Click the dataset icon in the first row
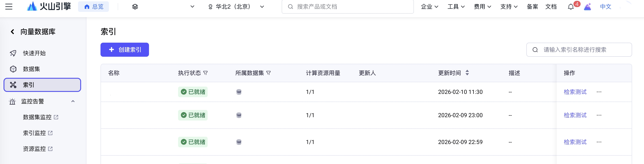The height and width of the screenshot is (164, 644). (239, 92)
